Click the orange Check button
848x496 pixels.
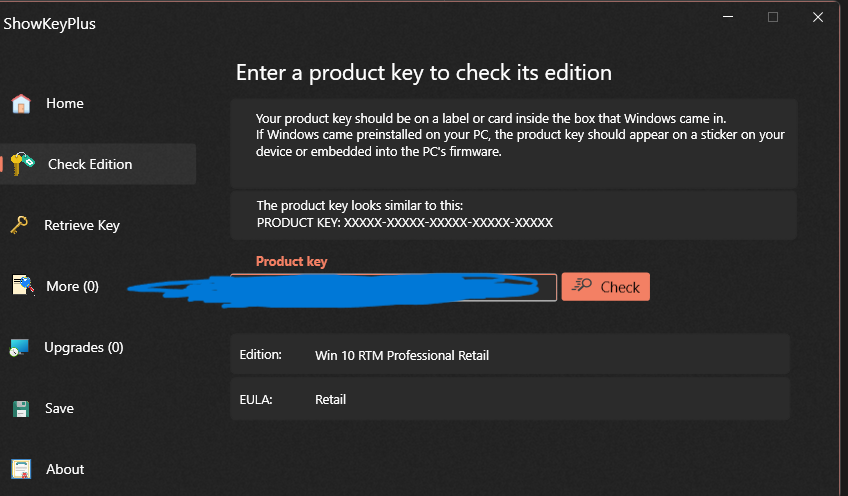pos(606,287)
